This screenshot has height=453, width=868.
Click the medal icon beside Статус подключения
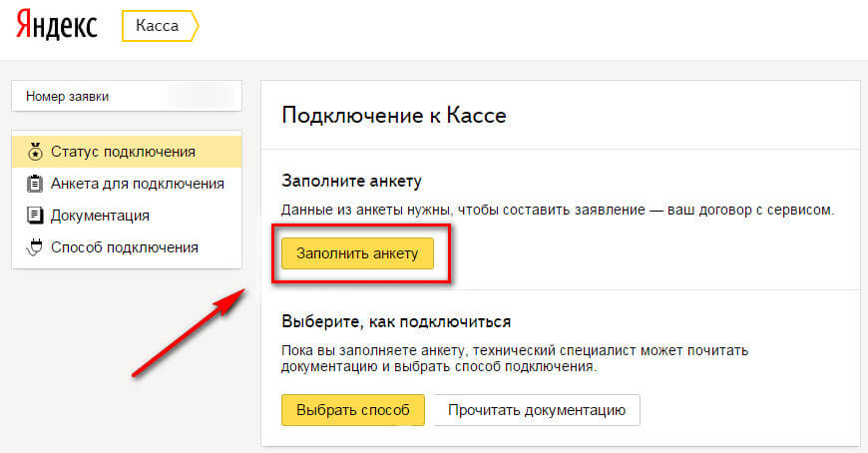[x=34, y=153]
